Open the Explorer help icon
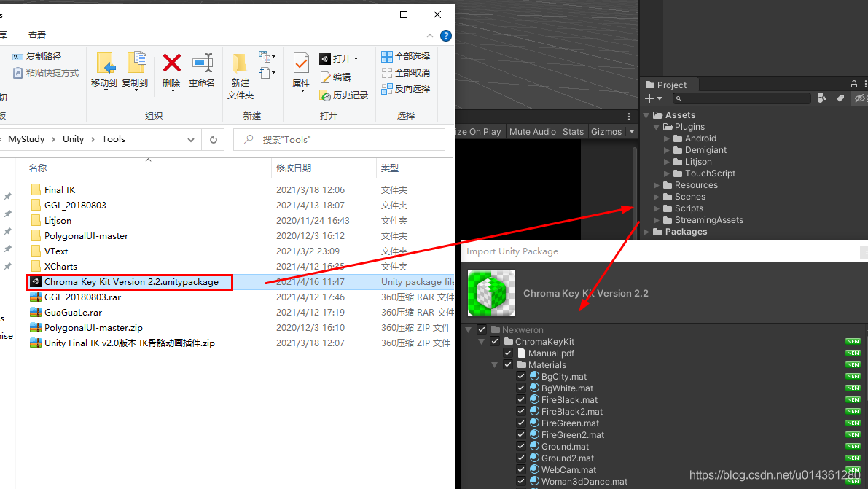 (x=445, y=36)
